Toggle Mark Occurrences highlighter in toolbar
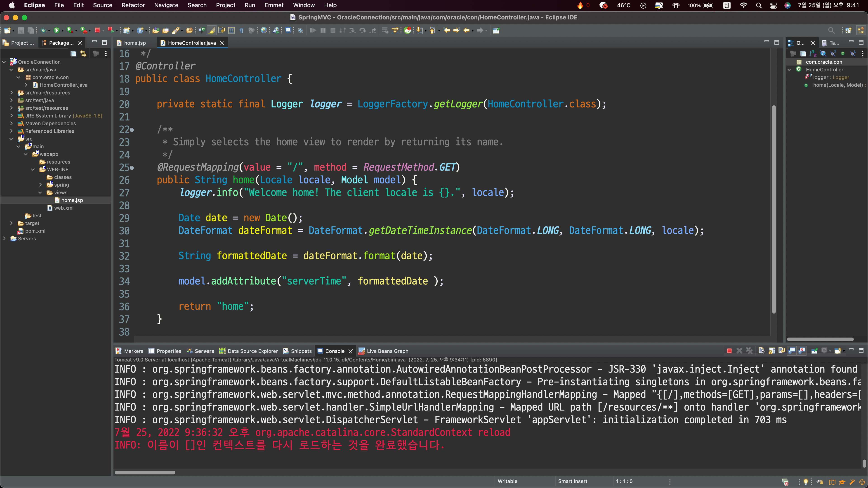 coord(211,31)
